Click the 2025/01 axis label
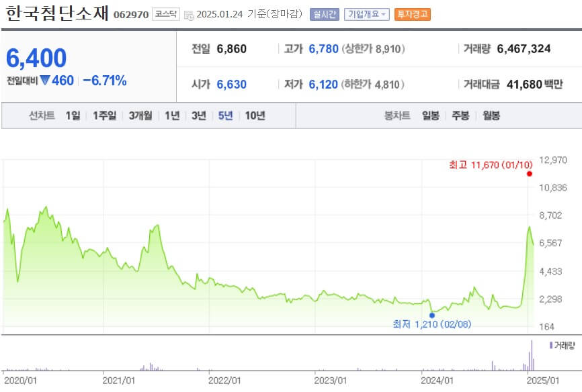Viewport: 582px width, 392px height. [542, 381]
